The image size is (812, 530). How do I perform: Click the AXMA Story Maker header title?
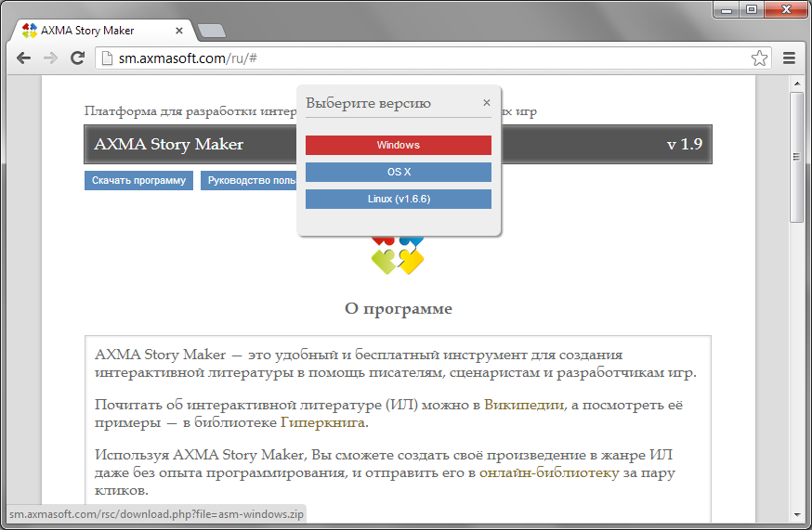click(168, 144)
